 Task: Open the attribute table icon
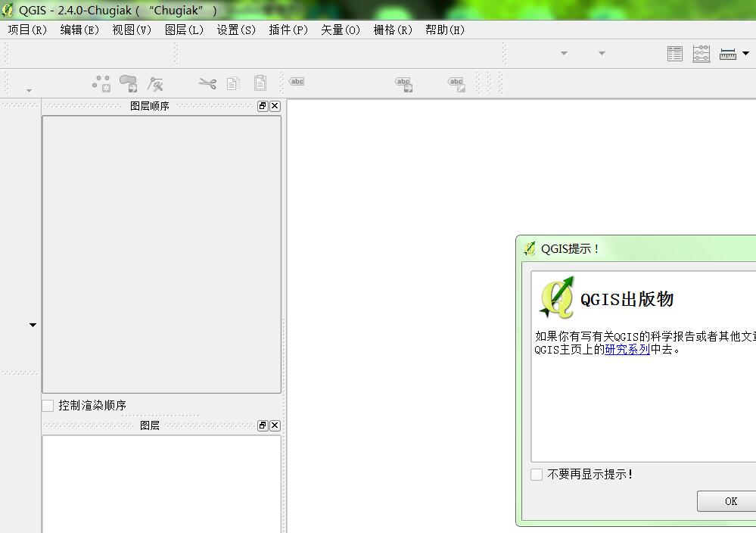coord(675,54)
